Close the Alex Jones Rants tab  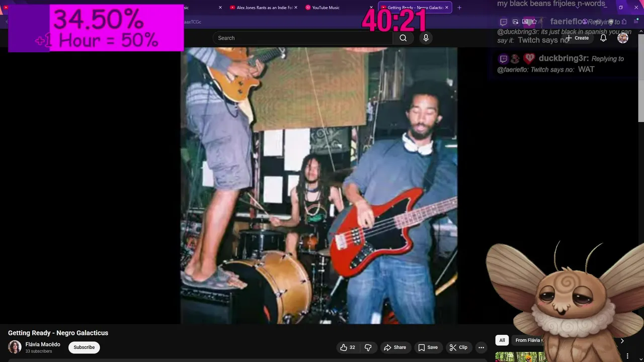click(295, 8)
